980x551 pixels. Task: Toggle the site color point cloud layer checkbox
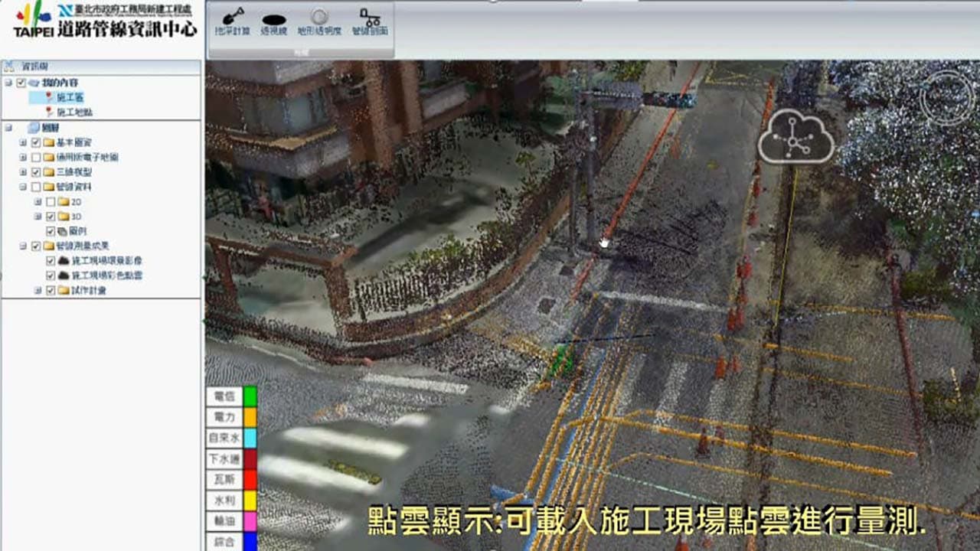(x=51, y=275)
